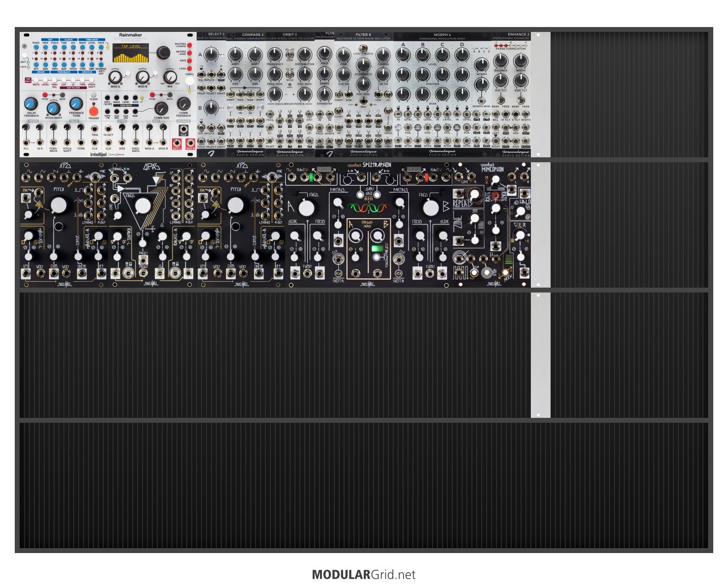
Task: Click the blue DELAY FEEDBACK knob
Action: tap(31, 104)
